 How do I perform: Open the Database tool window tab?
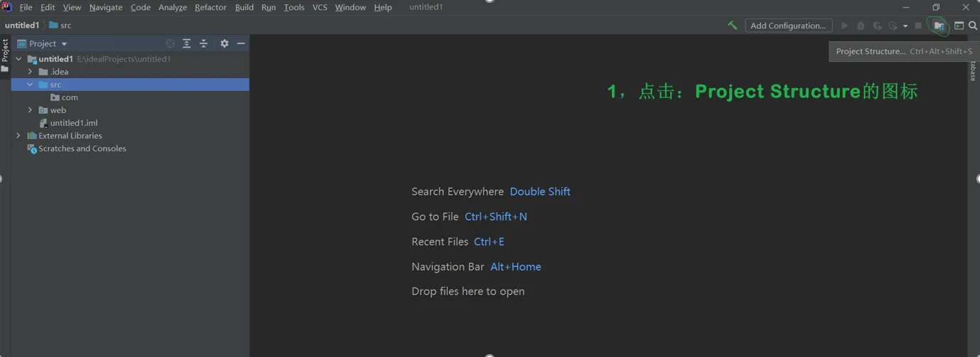pos(974,71)
